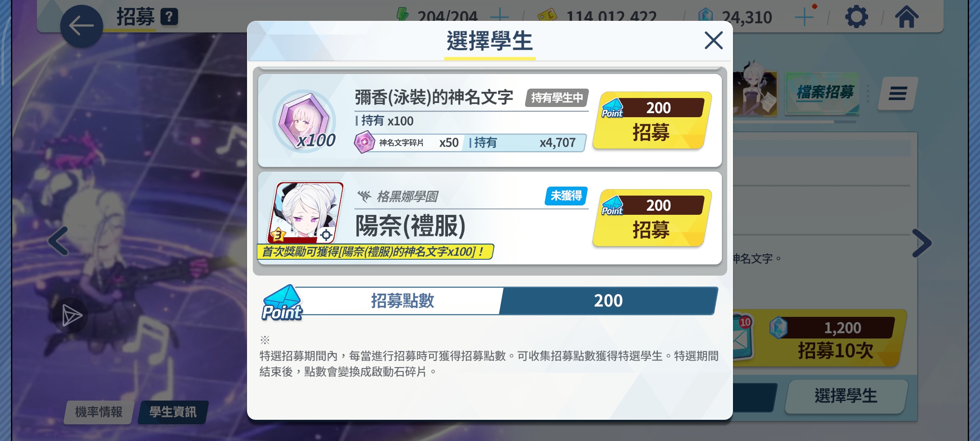Image resolution: width=980 pixels, height=441 pixels.
Task: Add pyroxene with the plus icon
Action: tap(804, 17)
